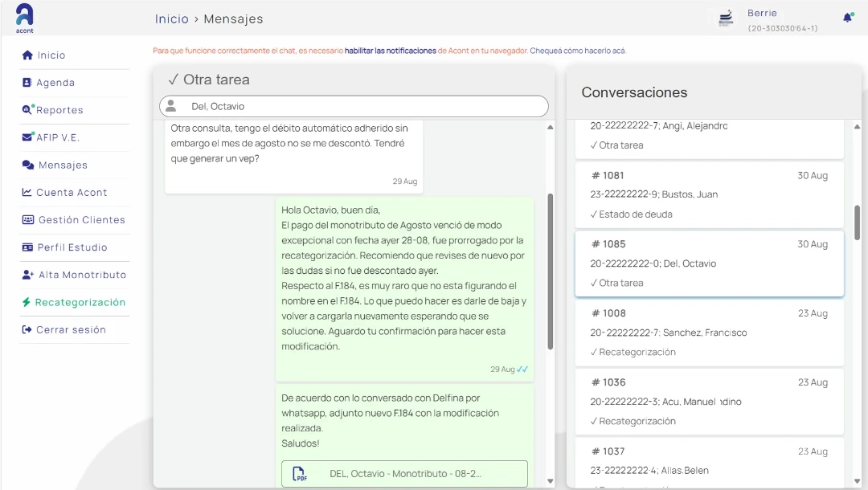Navigate to Inicio in the breadcrumb
Viewport: 868px width, 490px height.
(x=171, y=18)
